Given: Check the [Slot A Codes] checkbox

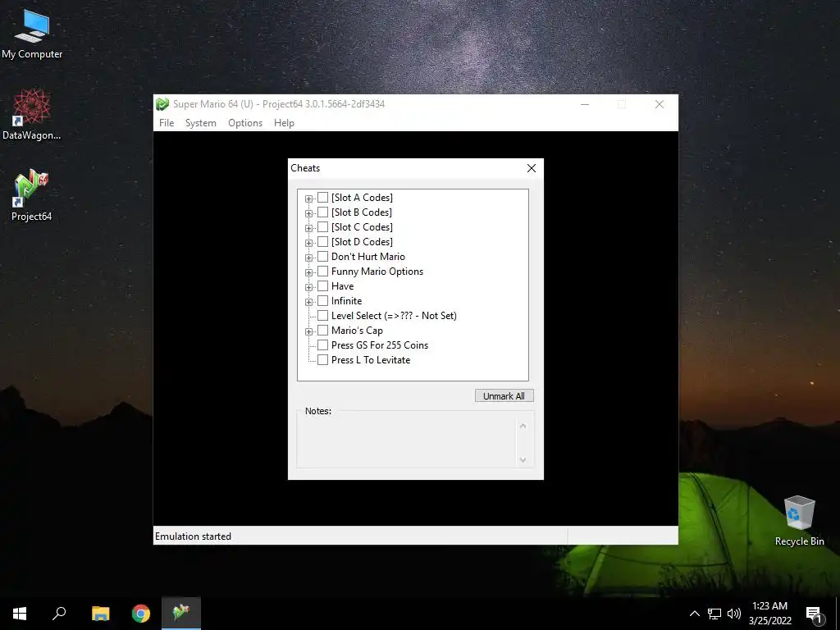Looking at the screenshot, I should 323,198.
